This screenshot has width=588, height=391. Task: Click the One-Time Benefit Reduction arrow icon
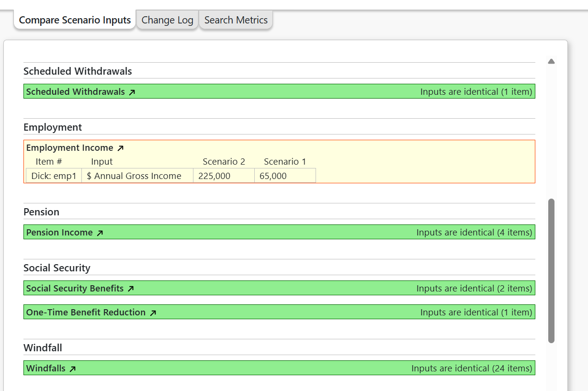(x=153, y=313)
